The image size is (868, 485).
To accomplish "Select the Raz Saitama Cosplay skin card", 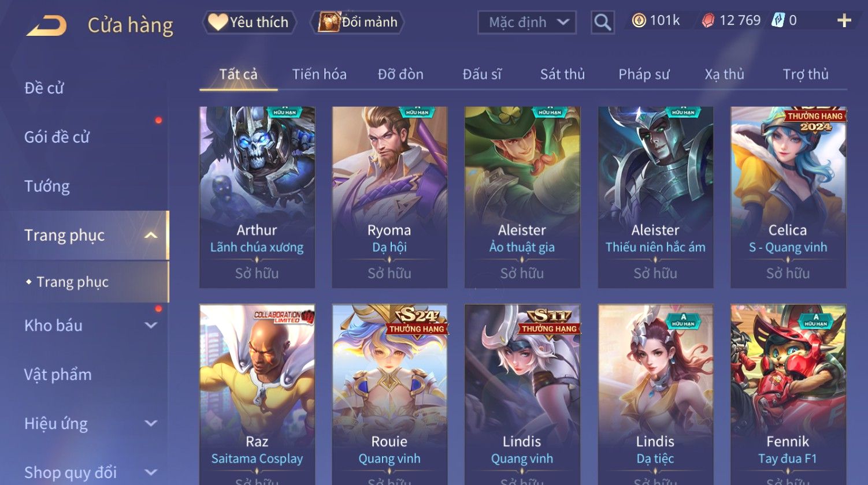I will [x=257, y=394].
